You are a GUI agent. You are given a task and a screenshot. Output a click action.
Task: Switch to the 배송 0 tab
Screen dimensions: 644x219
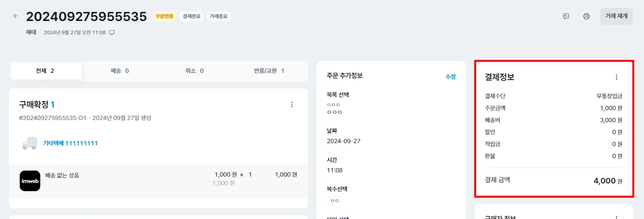tap(120, 71)
